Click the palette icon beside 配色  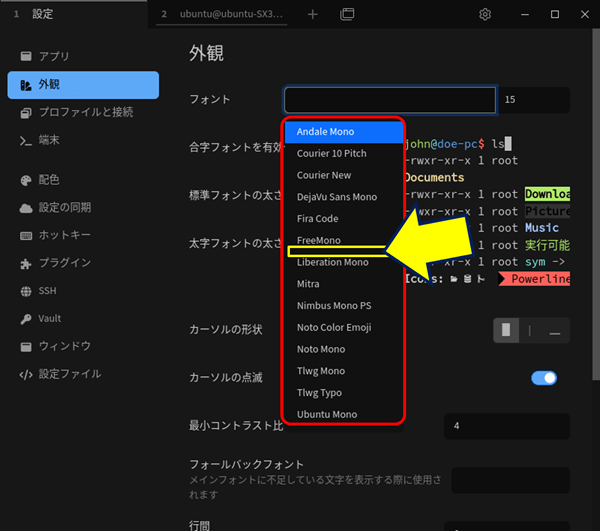pyautogui.click(x=26, y=180)
